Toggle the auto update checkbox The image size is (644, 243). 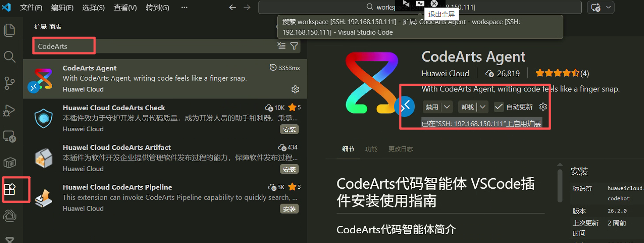(499, 107)
